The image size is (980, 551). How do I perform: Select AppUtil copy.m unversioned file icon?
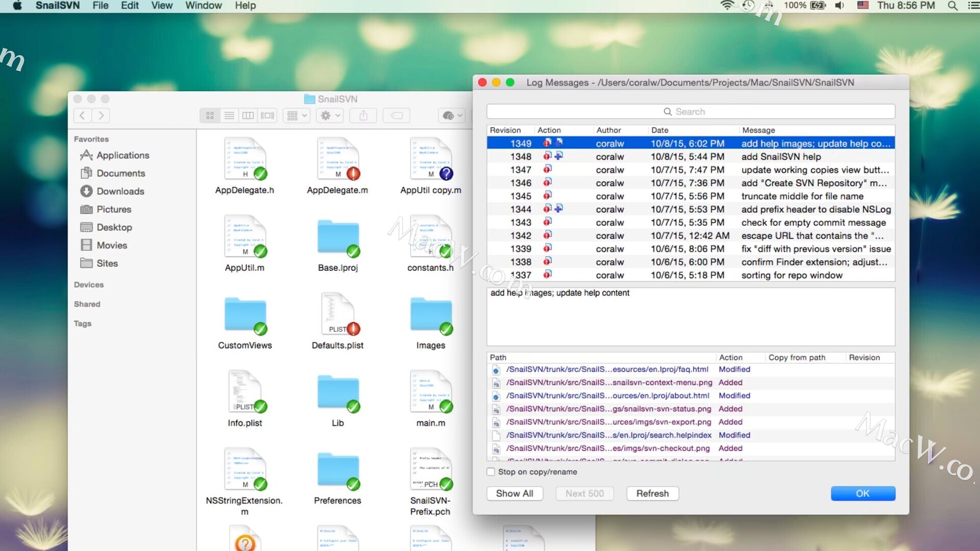(431, 159)
